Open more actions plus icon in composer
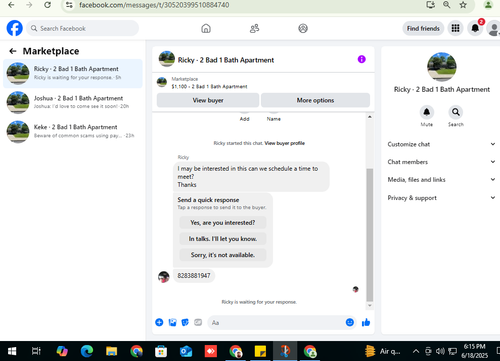Screen dimensions: 500x361 pos(159,322)
